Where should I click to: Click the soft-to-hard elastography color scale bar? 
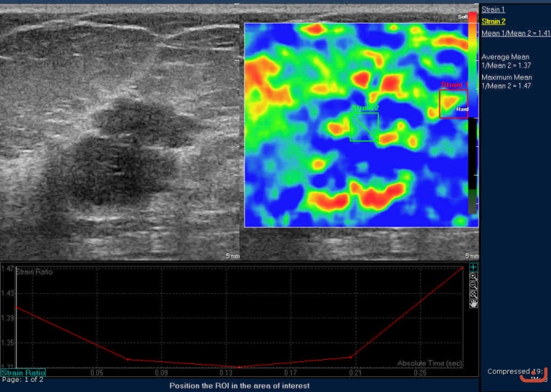(472, 64)
